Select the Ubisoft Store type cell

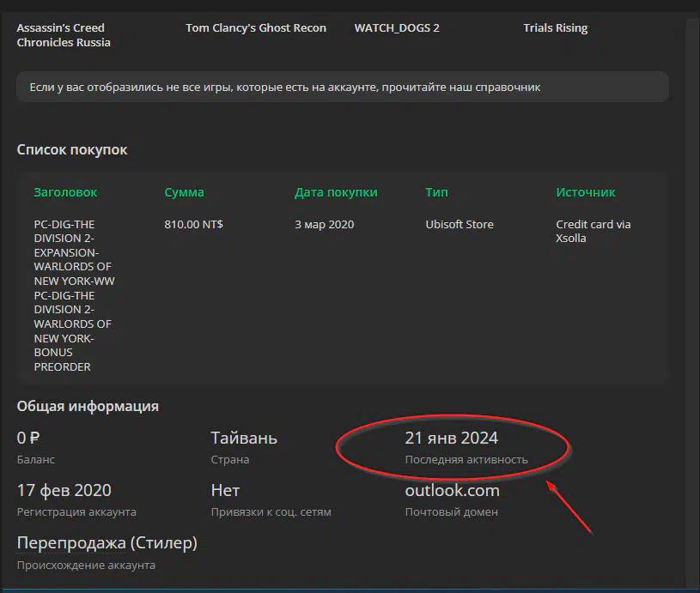click(x=460, y=224)
